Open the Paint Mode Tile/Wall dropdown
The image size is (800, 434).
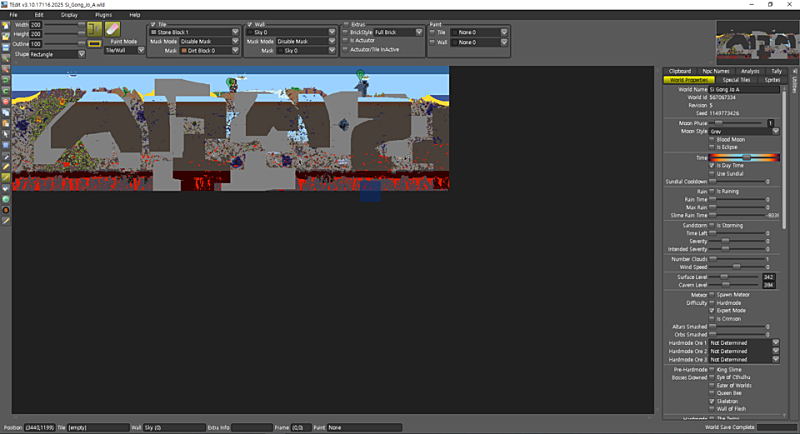point(124,50)
